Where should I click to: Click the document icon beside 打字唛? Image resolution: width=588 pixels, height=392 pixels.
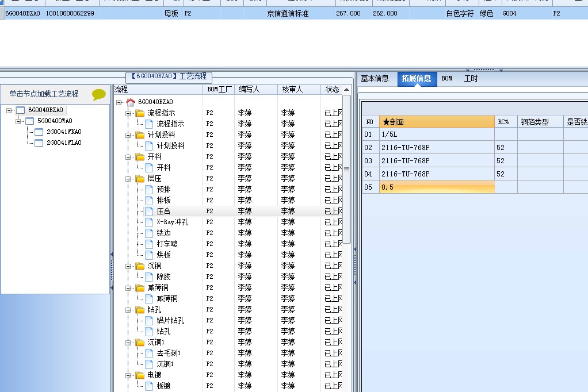[149, 244]
